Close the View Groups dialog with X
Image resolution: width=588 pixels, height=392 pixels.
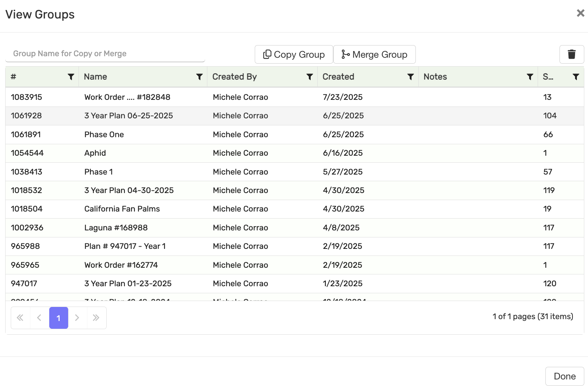click(x=580, y=13)
